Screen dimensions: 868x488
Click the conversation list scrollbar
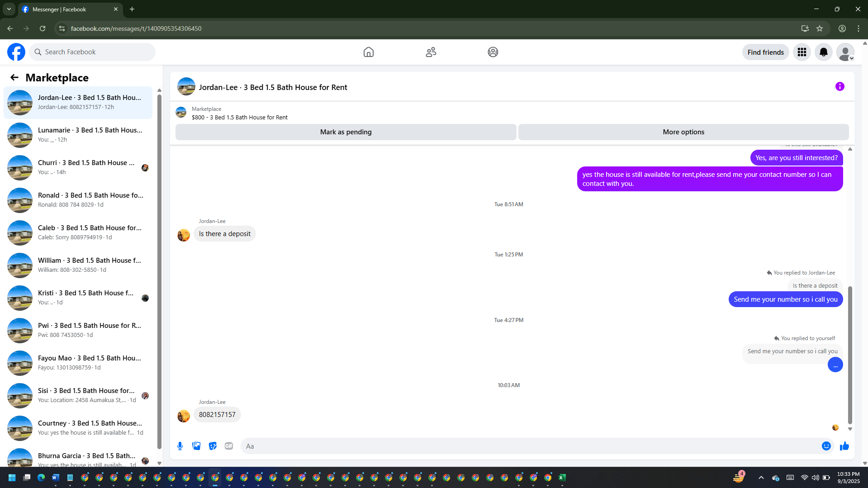coord(159,271)
